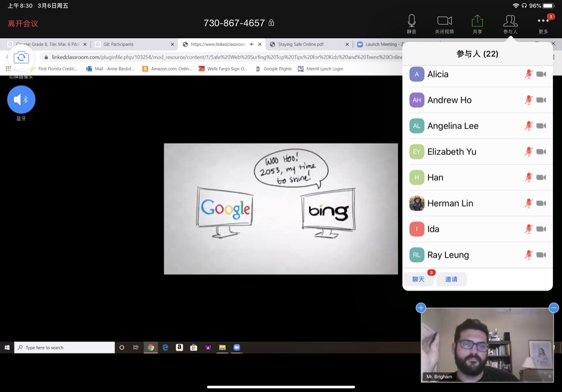Click the shared video showing Google and Bing
Viewport: 562px width, 392px height.
[x=281, y=209]
